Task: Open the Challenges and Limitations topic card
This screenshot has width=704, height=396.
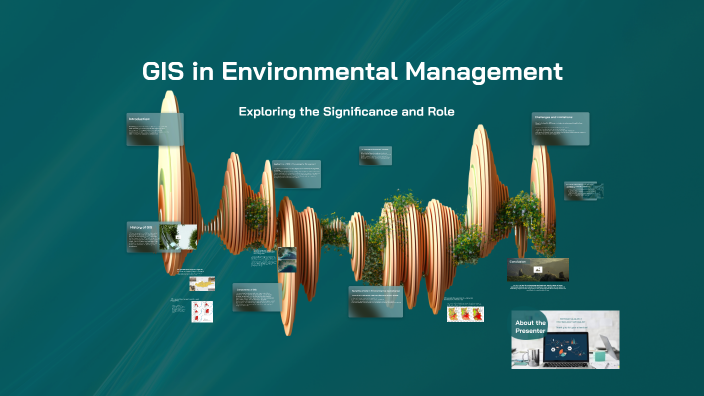Action: (560, 129)
